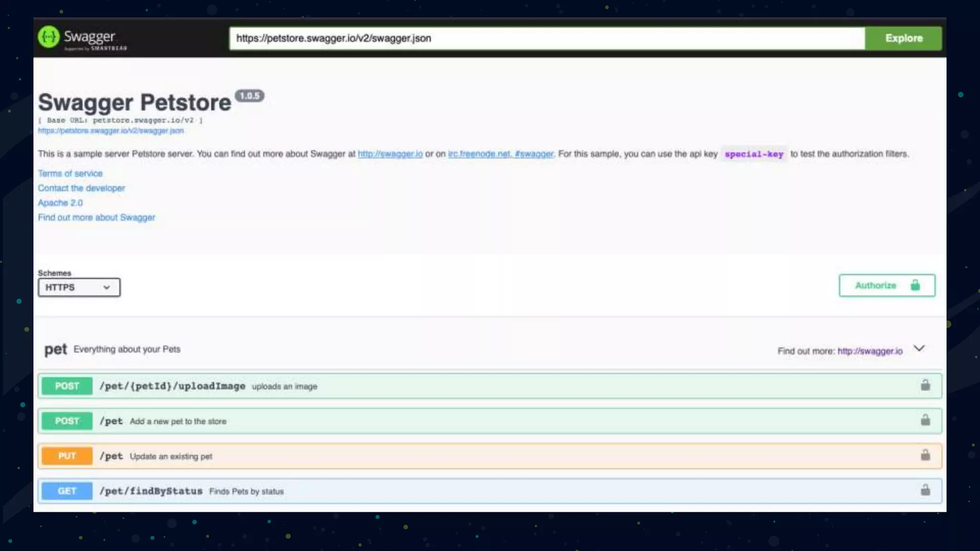The image size is (980, 551).
Task: Click 'Everything about your Pets' description
Action: click(x=127, y=349)
